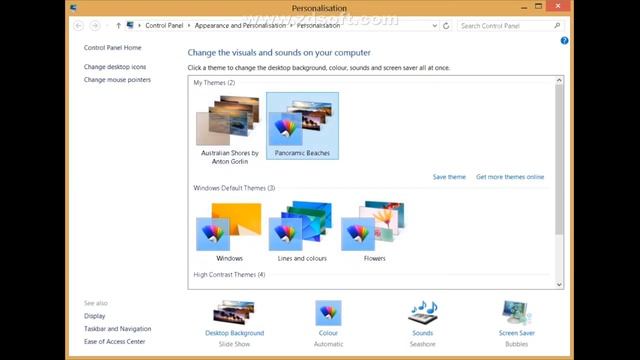Open Taskbar and Navigation link
The image size is (640, 360).
[118, 329]
